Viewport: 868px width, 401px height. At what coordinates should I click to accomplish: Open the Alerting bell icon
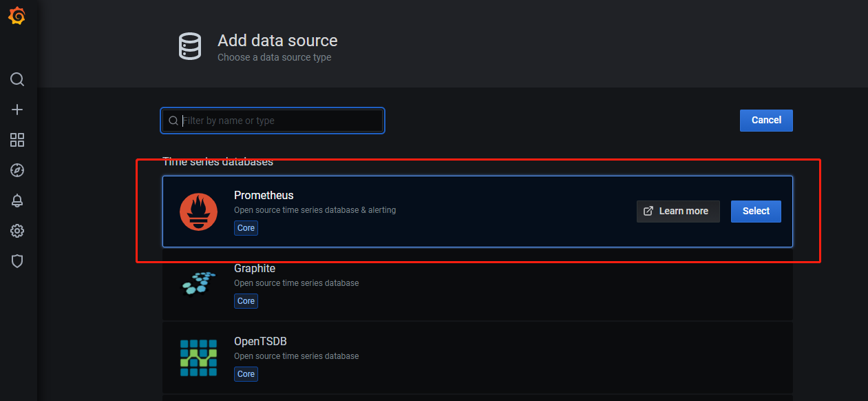(17, 200)
